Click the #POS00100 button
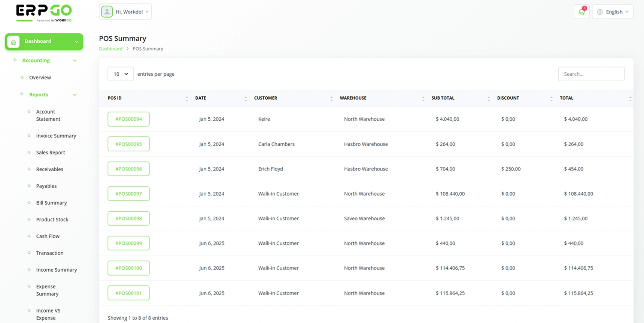644x323 pixels. tap(128, 268)
